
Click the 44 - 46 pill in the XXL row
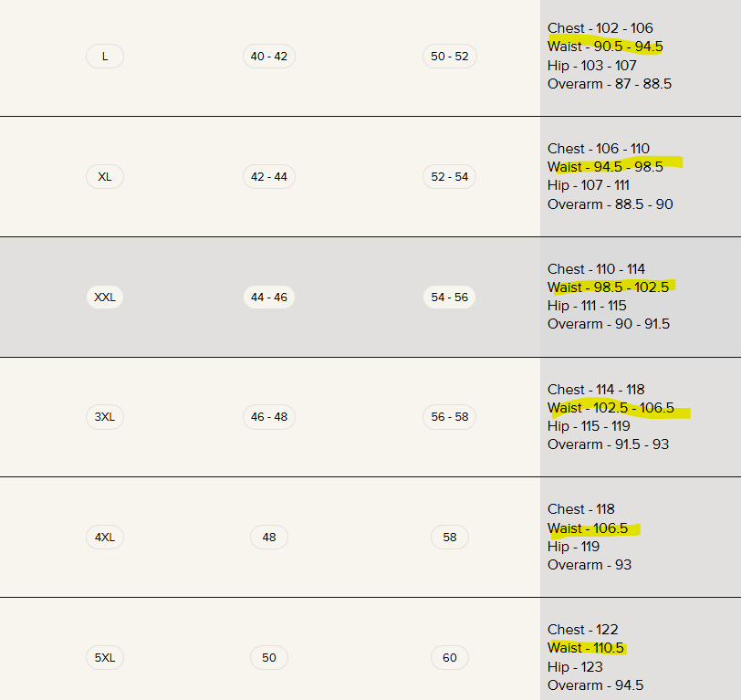[269, 297]
